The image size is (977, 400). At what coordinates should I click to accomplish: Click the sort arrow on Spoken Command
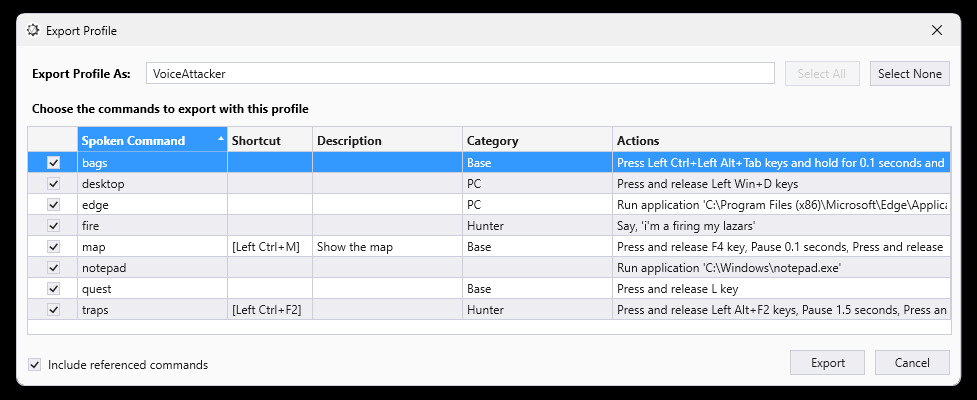coord(220,137)
